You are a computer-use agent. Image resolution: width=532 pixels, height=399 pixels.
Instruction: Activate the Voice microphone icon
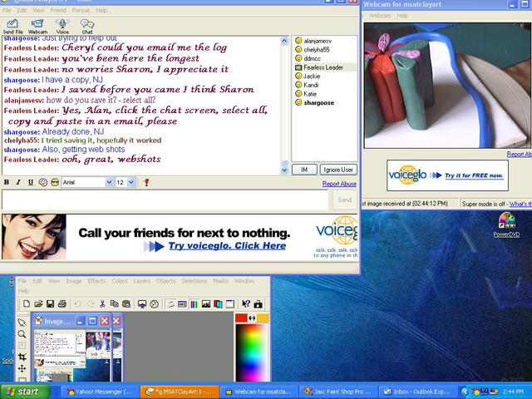point(62,27)
